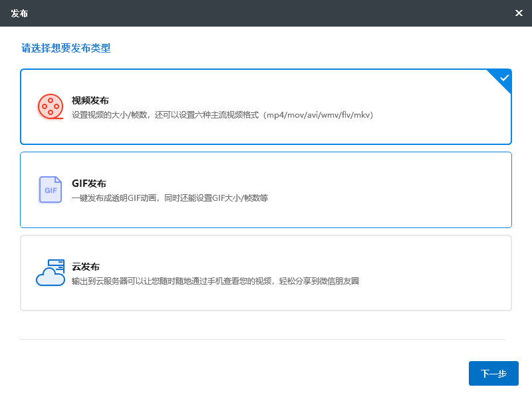Select the 云发布 option card

point(265,273)
